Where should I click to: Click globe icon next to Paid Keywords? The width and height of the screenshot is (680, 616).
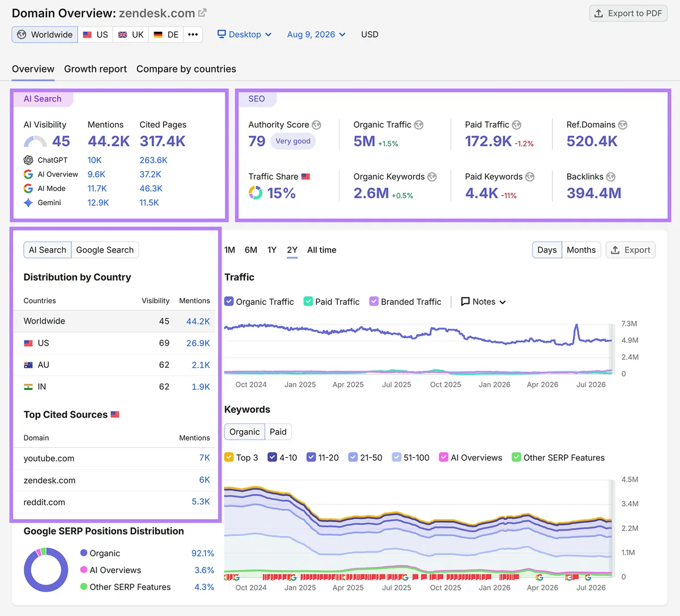530,177
